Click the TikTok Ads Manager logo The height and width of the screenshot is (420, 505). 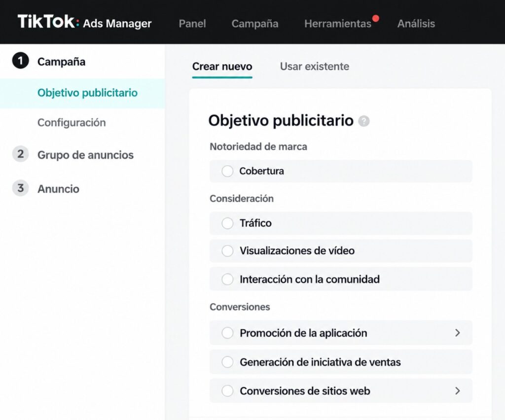click(84, 22)
